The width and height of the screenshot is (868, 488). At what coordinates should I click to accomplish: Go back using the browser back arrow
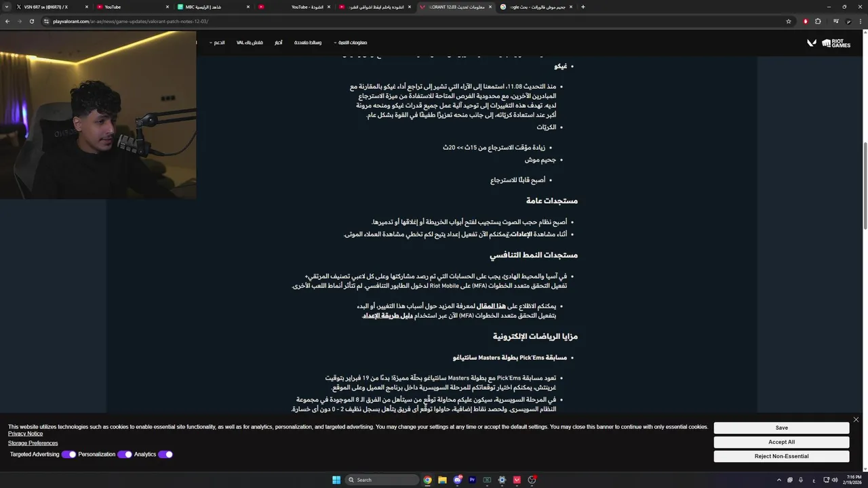click(x=7, y=21)
